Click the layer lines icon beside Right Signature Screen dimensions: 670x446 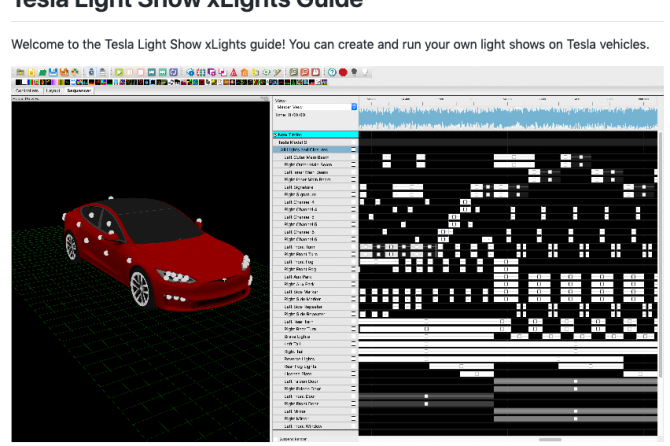(353, 194)
